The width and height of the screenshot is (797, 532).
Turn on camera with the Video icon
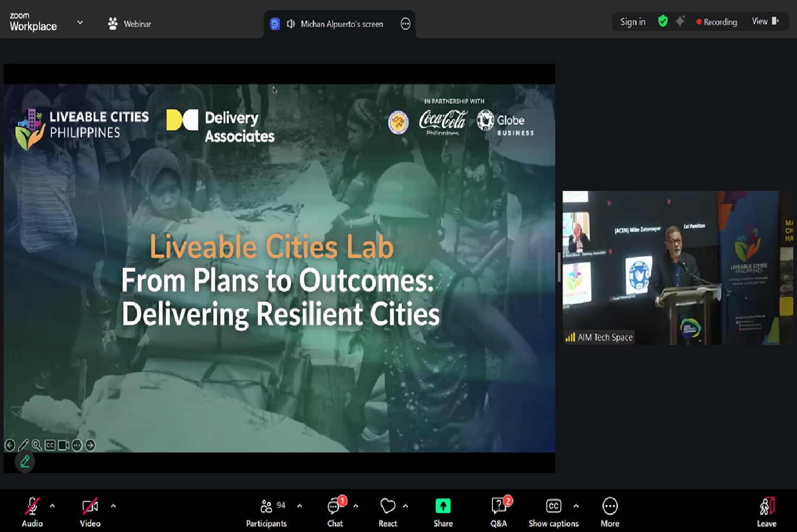click(x=90, y=507)
